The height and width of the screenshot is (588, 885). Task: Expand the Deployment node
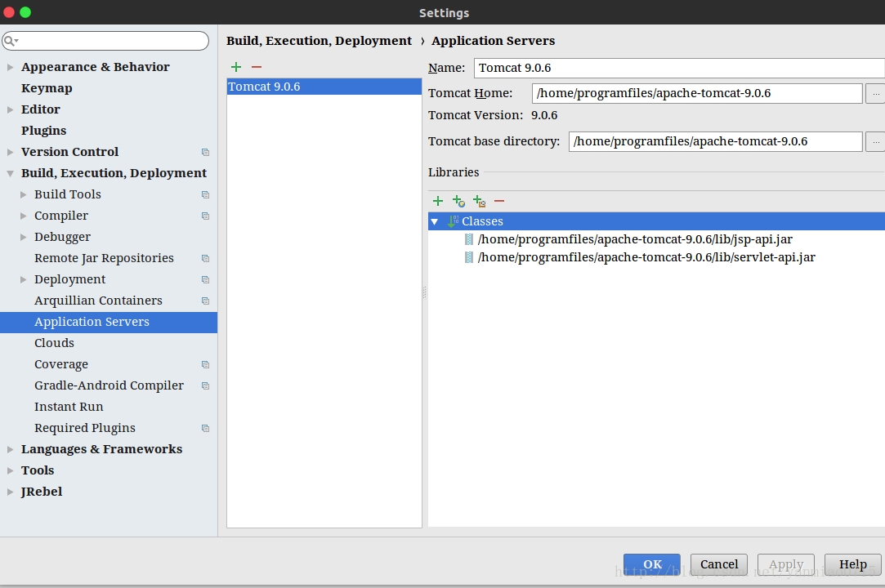pos(23,280)
